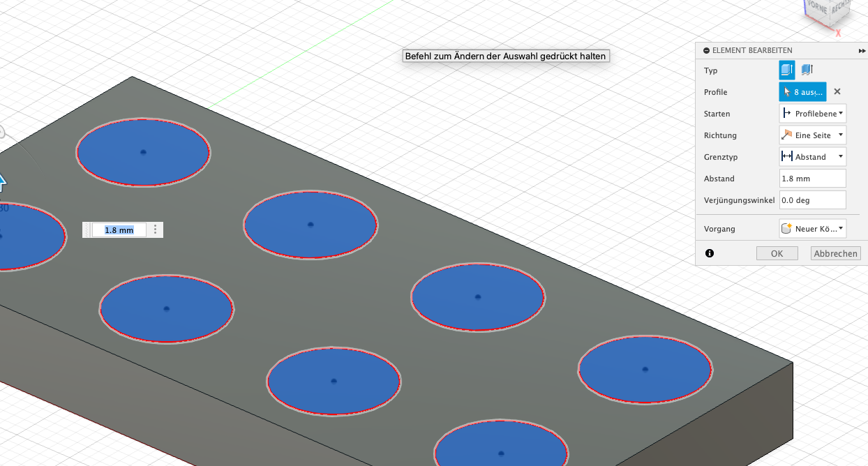The image size is (868, 466).
Task: Click the center circle profile on the block
Action: [310, 225]
